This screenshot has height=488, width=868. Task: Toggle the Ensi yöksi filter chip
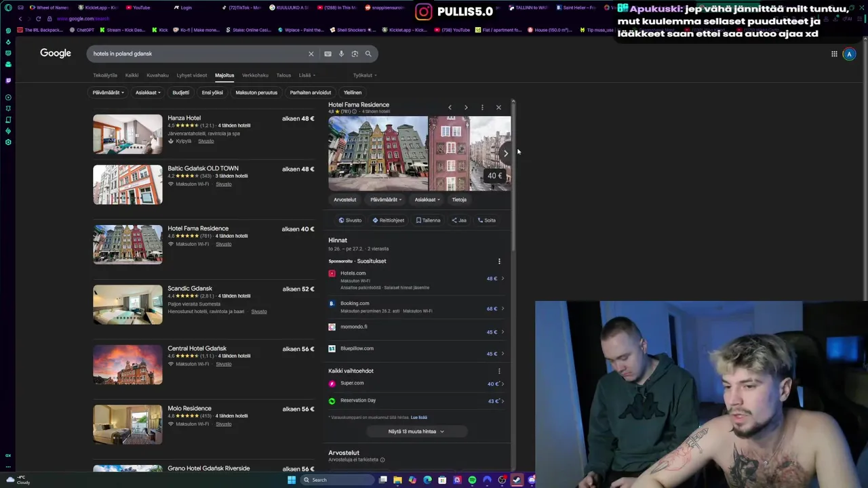212,92
